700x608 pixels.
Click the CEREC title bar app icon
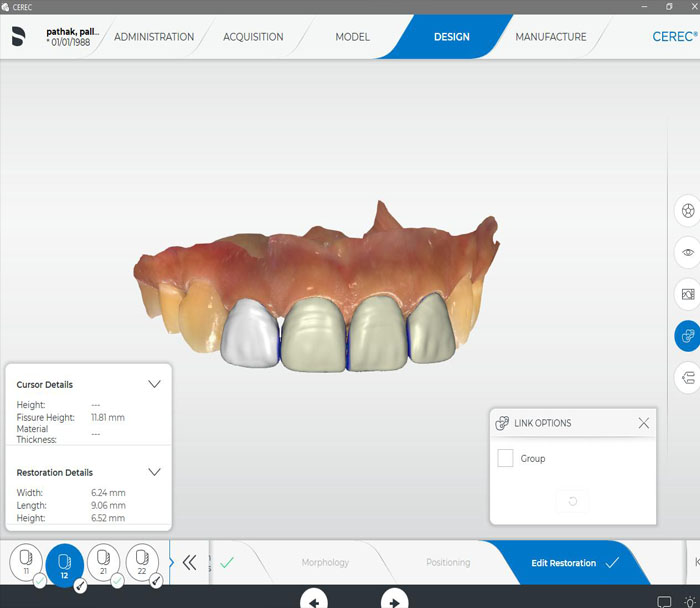(x=5, y=7)
